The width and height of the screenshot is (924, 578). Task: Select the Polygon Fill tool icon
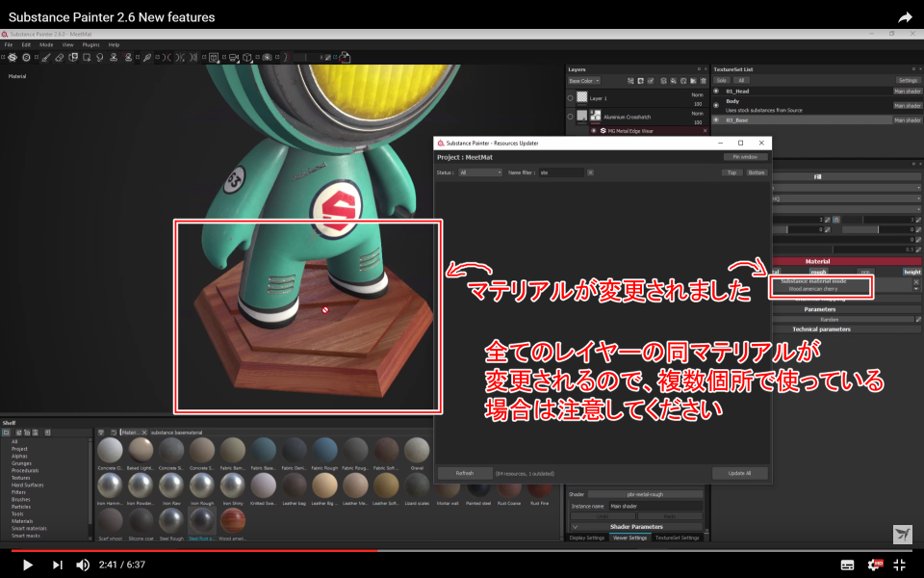coord(87,57)
